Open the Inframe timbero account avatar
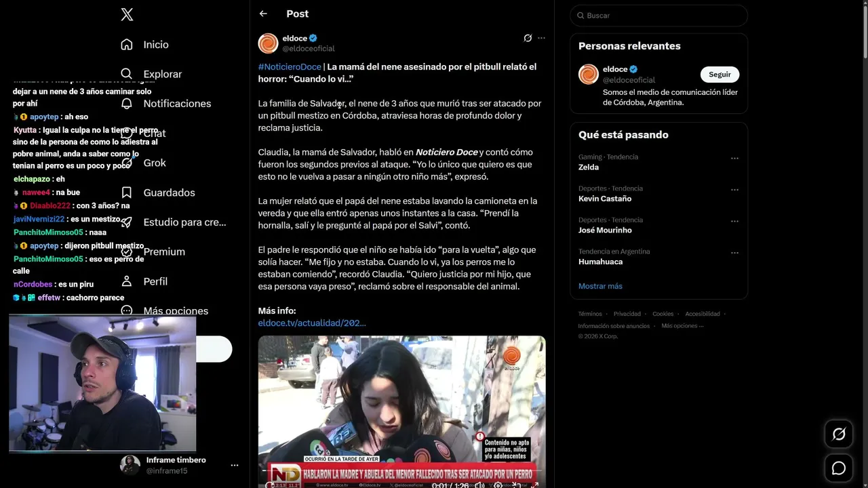868x488 pixels. (130, 465)
